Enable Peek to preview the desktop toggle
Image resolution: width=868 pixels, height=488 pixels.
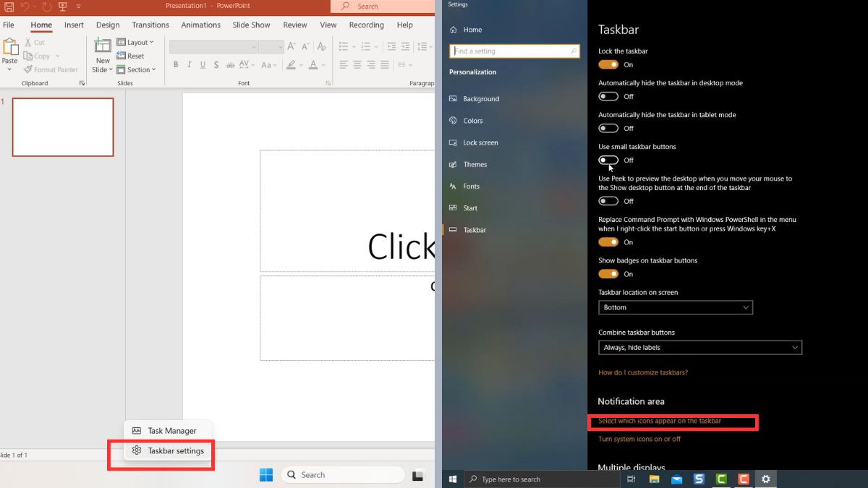pos(608,201)
